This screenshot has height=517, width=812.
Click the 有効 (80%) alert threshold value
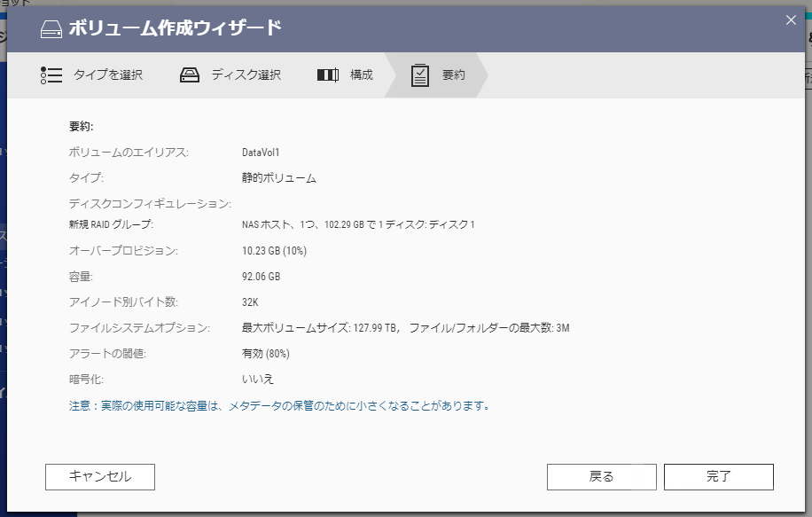click(x=265, y=354)
